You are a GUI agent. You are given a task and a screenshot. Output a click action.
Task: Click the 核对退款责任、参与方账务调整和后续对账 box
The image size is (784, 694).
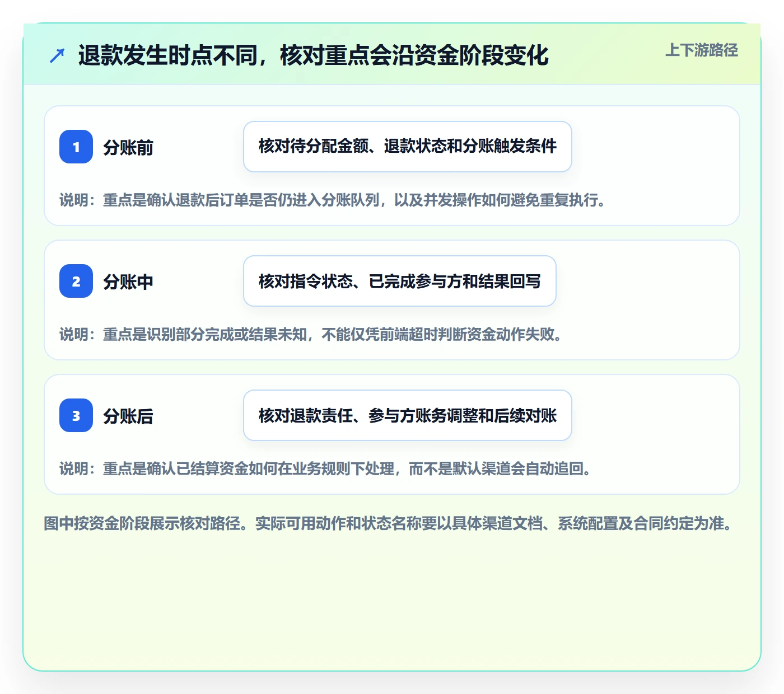click(408, 415)
